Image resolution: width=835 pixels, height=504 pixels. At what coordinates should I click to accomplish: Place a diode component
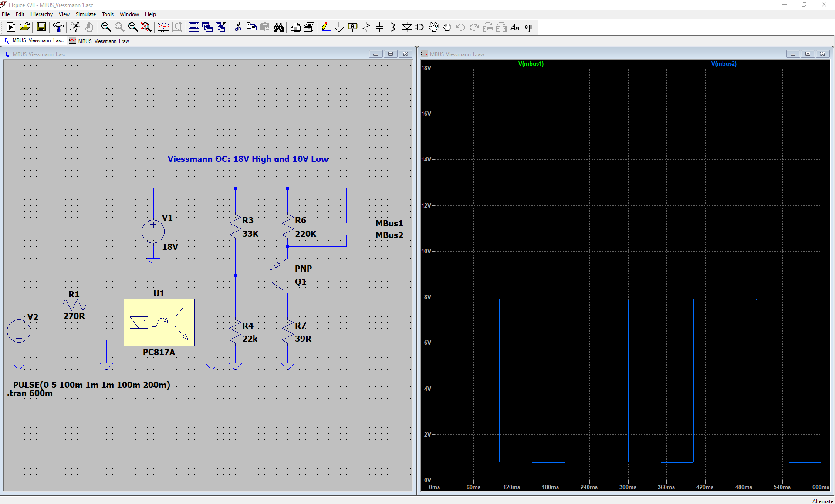(407, 27)
